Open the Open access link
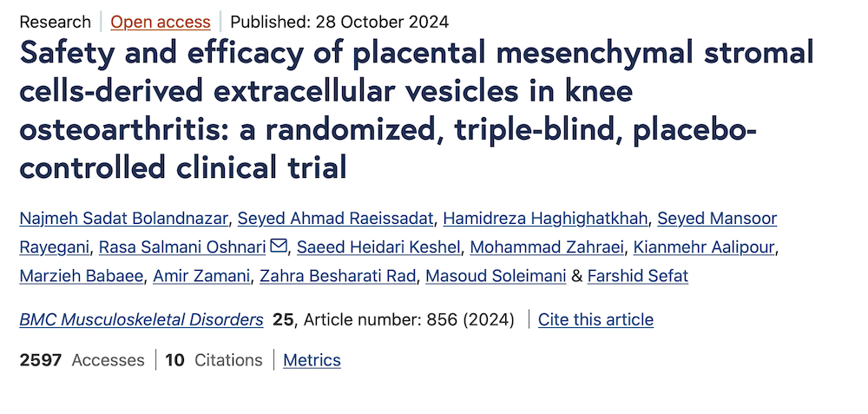The image size is (868, 414). coord(161,22)
